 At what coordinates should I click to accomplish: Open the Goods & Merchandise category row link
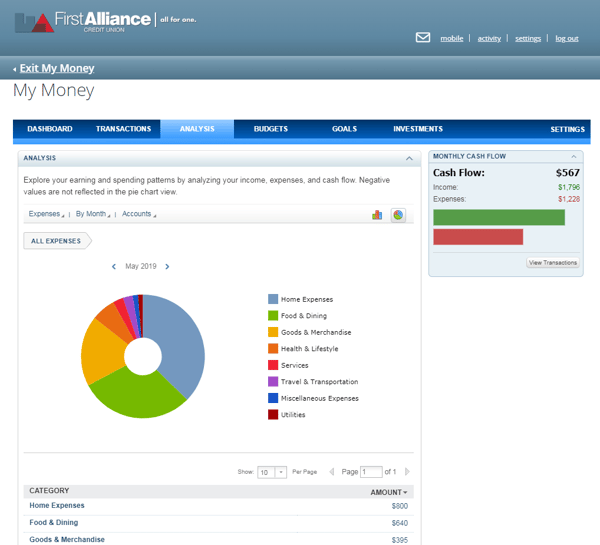[x=67, y=539]
